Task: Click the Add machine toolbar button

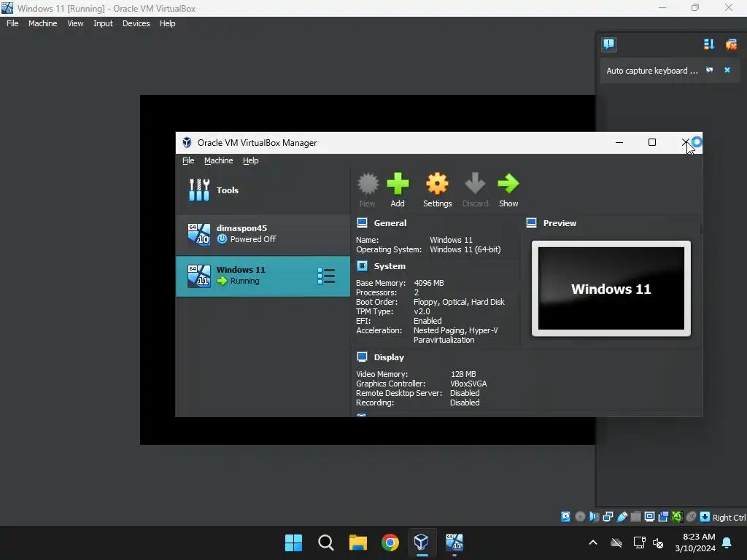Action: 398,190
